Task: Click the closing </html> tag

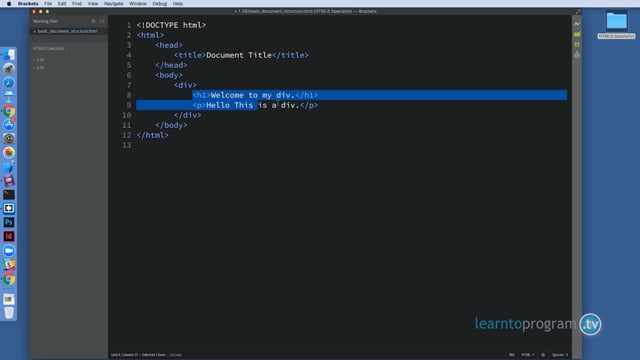Action: [153, 135]
